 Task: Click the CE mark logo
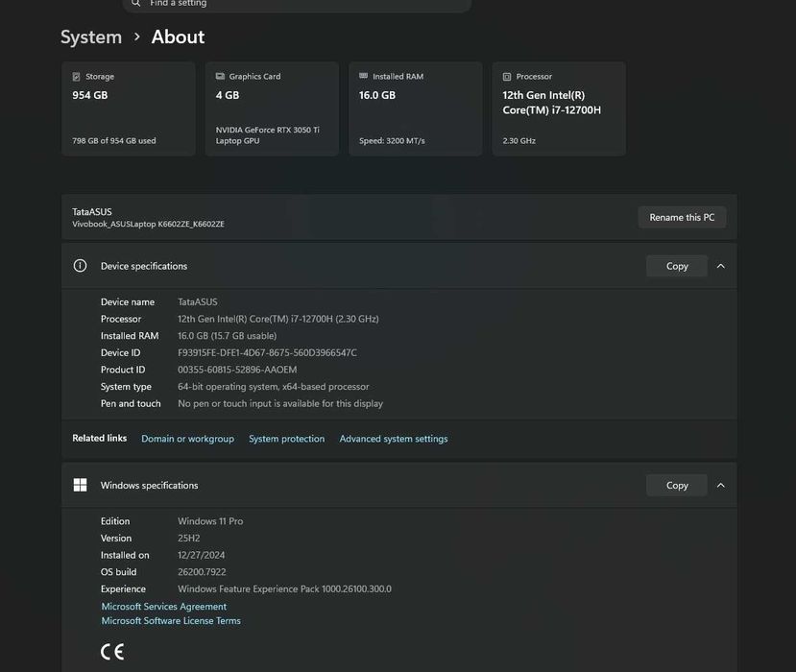(112, 653)
